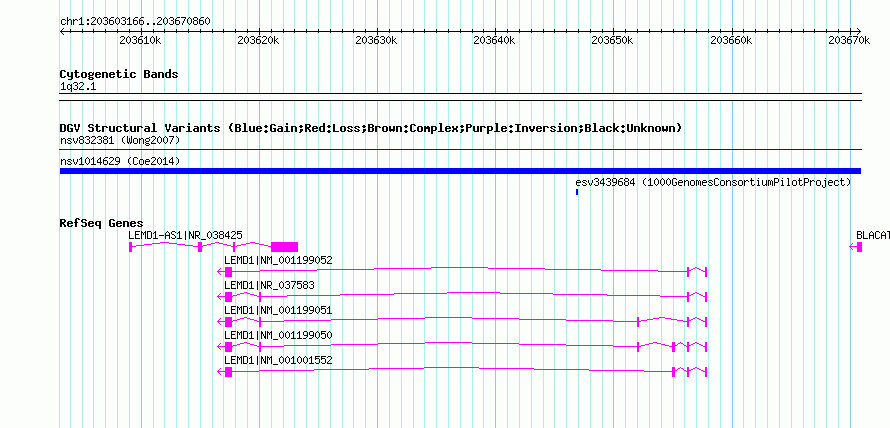Click the thin blue nsv832381 gain line

coord(460,150)
